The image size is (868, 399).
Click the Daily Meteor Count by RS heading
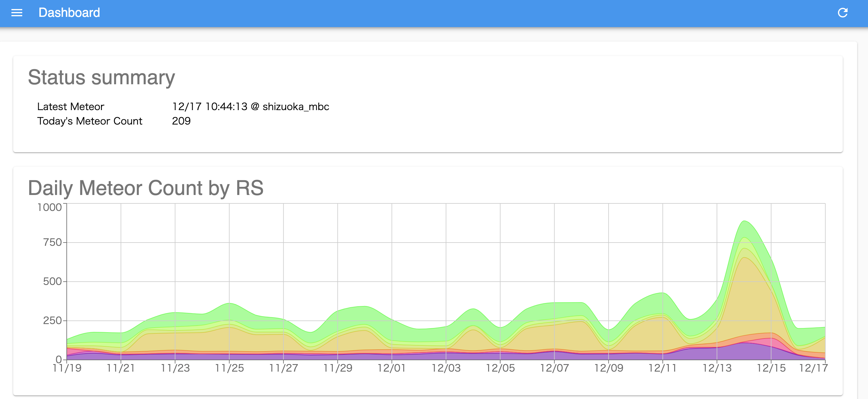click(145, 188)
